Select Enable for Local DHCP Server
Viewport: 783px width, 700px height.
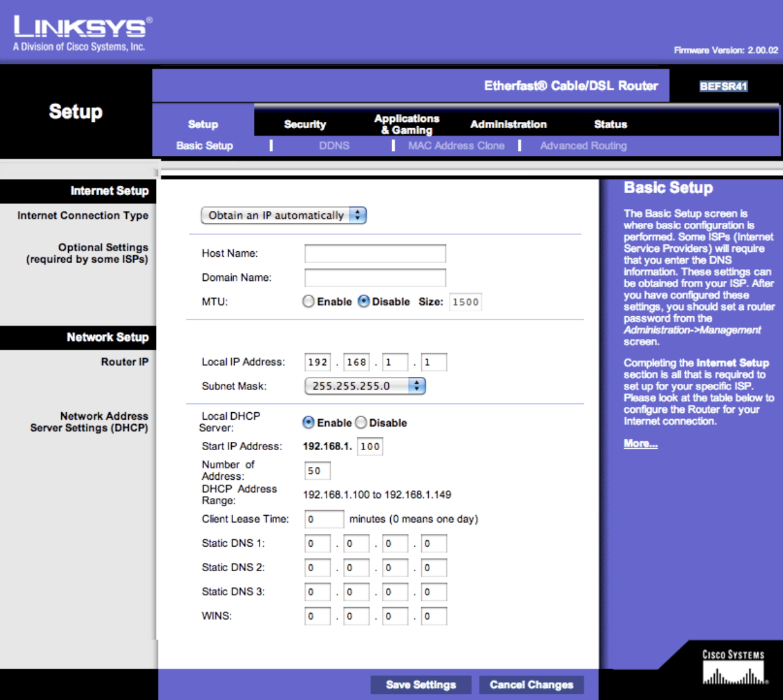(x=309, y=423)
